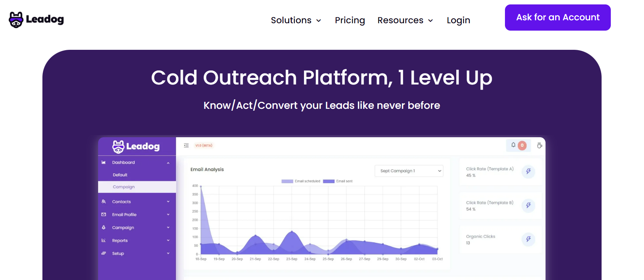Click the 23-Sep axis label

click(x=292, y=259)
